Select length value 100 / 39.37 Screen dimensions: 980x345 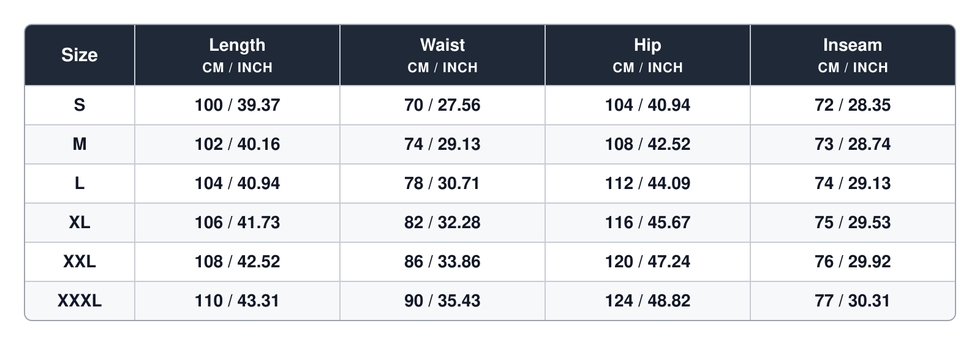237,105
